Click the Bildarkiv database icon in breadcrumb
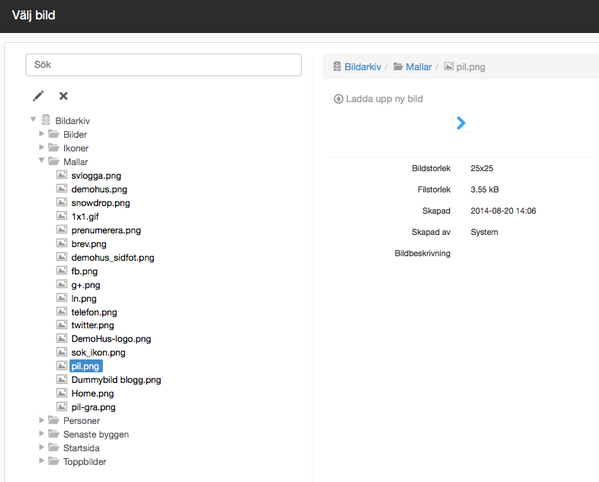This screenshot has width=599, height=482. [337, 66]
